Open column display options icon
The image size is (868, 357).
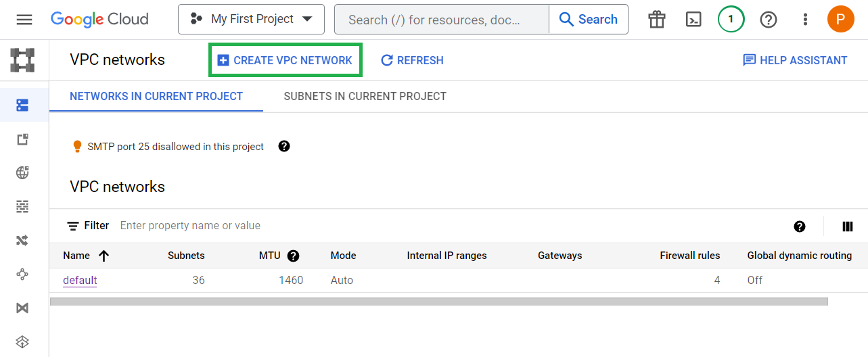coord(848,227)
